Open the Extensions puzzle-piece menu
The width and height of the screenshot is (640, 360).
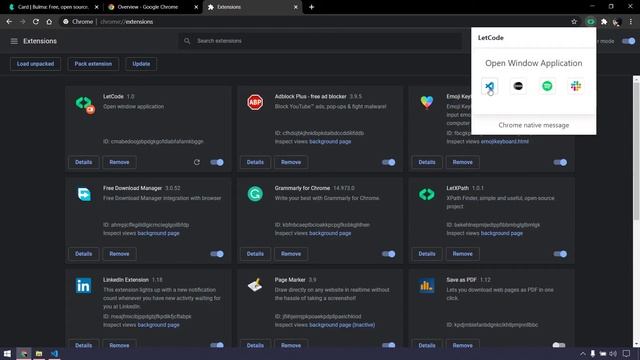pos(604,22)
